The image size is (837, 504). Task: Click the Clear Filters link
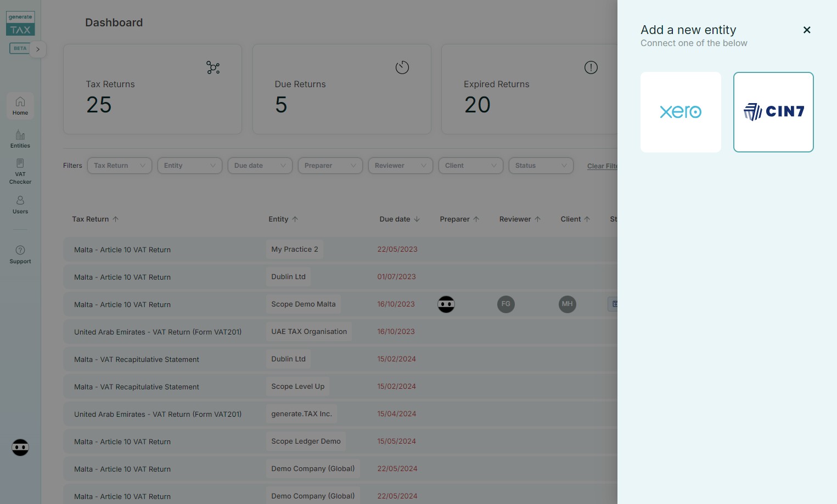coord(602,166)
